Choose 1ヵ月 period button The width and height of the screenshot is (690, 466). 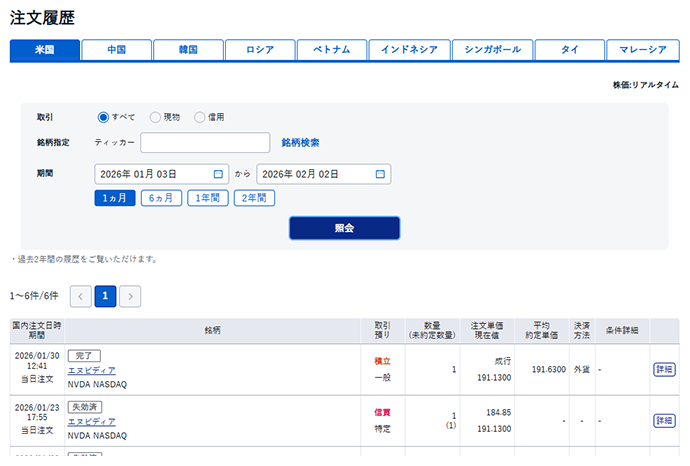(x=114, y=198)
